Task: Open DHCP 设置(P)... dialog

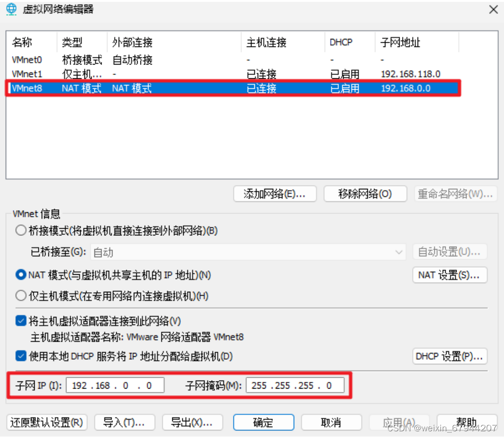Action: pos(450,356)
